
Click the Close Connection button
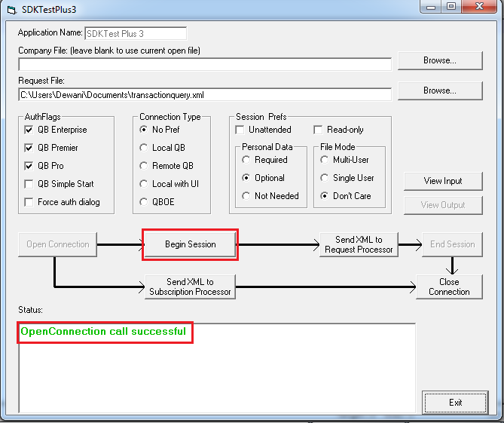pyautogui.click(x=449, y=287)
